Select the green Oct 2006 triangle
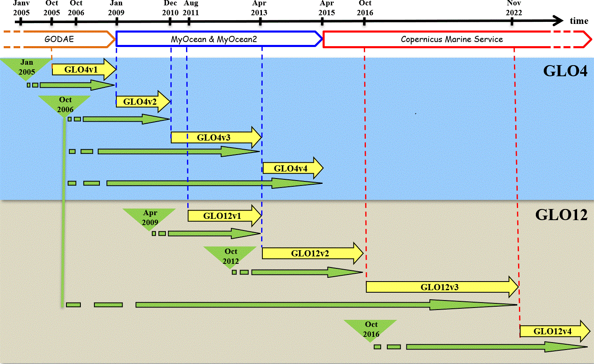 (x=65, y=105)
